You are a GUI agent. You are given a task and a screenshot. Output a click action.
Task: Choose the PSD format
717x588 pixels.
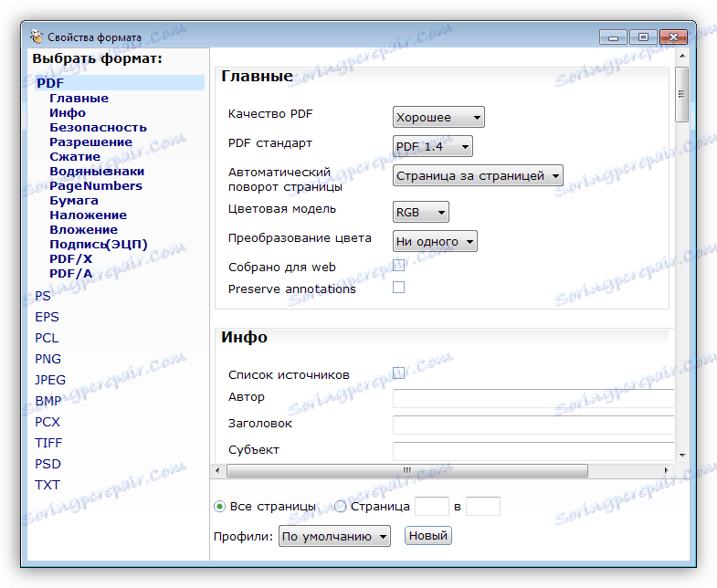click(x=48, y=464)
